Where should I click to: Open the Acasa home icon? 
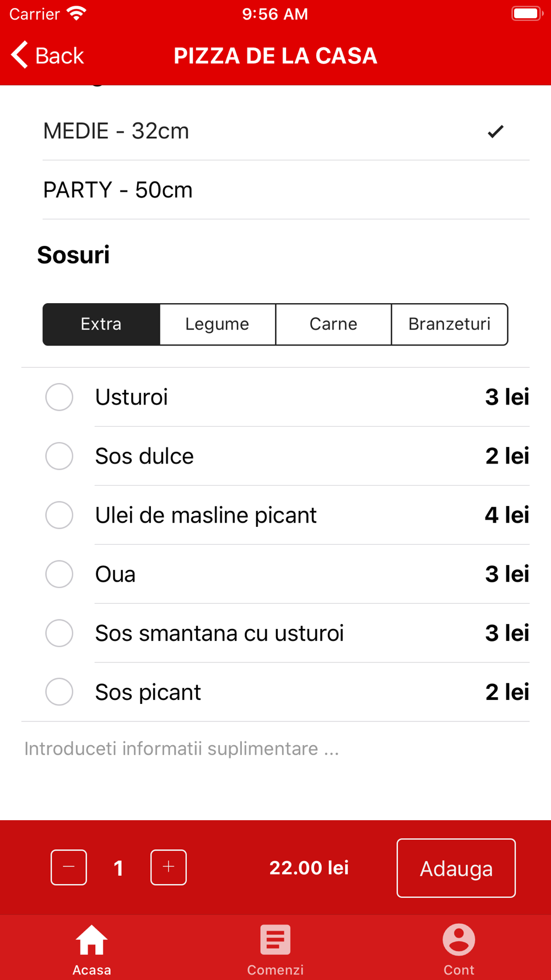[x=91, y=939]
